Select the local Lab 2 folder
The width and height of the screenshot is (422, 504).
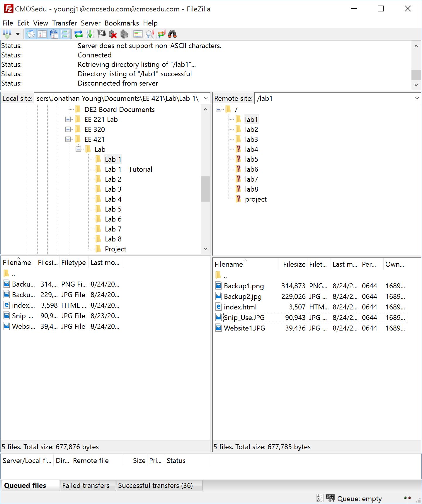point(113,179)
